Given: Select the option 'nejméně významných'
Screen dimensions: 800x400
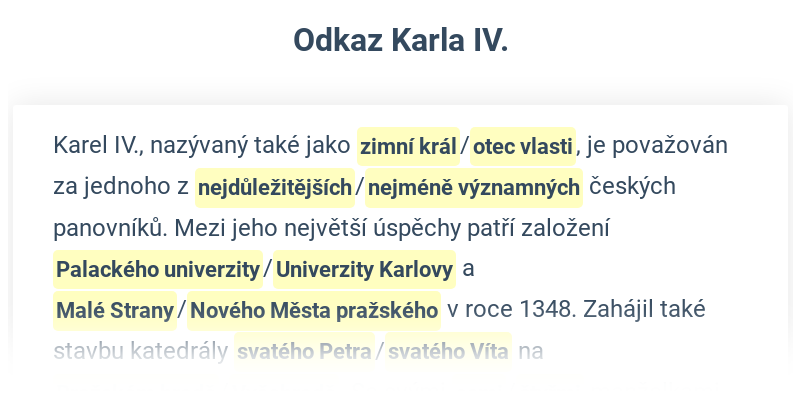Looking at the screenshot, I should [474, 188].
